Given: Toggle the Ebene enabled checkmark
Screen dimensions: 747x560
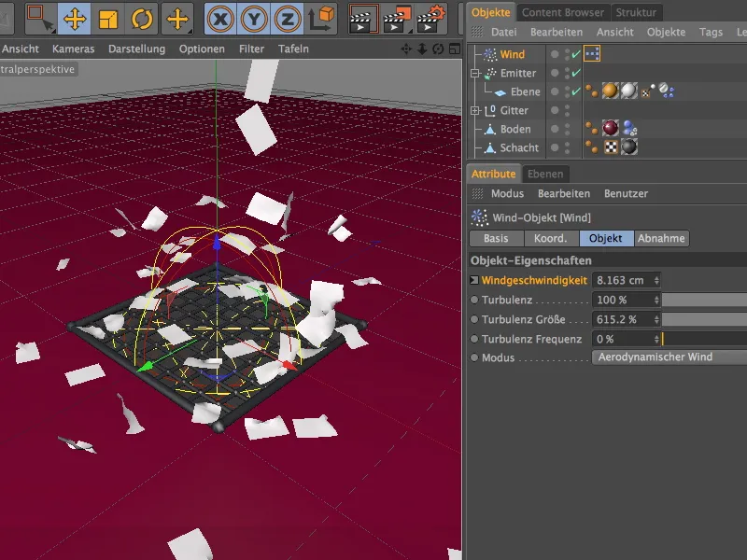Looking at the screenshot, I should click(x=576, y=91).
